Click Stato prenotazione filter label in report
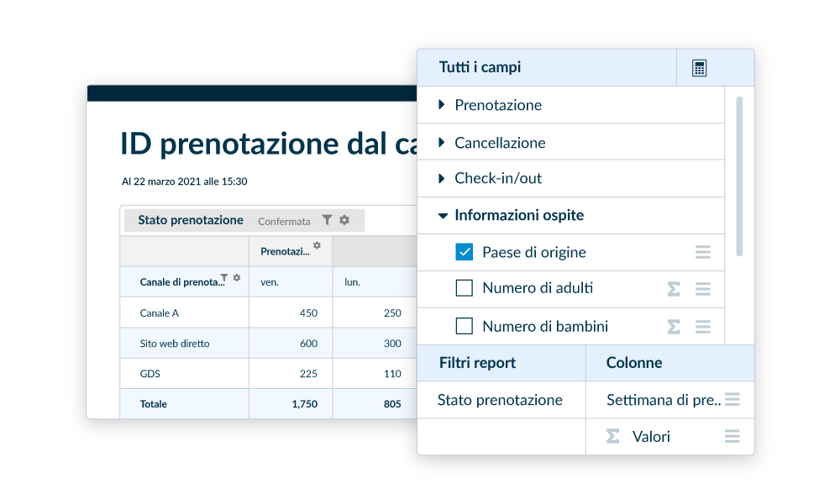This screenshot has width=840, height=504. (191, 220)
